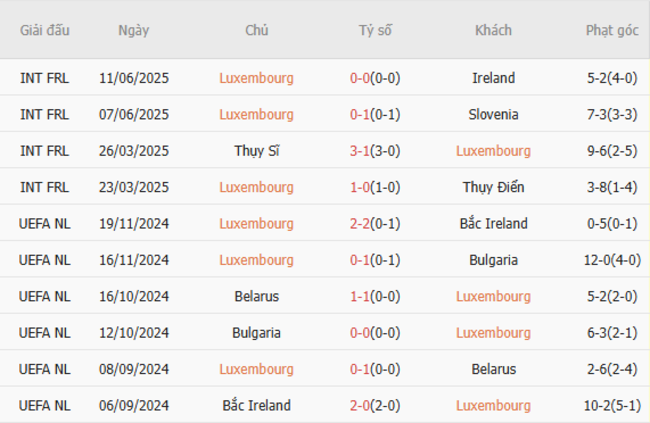Select Belarus home team on 16/10/2024
Screen dimensions: 650x423
256,297
